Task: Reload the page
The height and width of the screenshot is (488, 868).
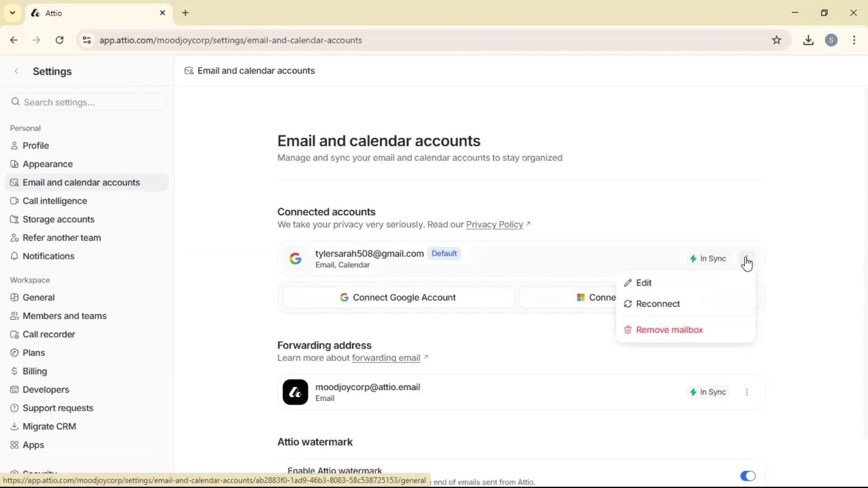Action: click(60, 40)
